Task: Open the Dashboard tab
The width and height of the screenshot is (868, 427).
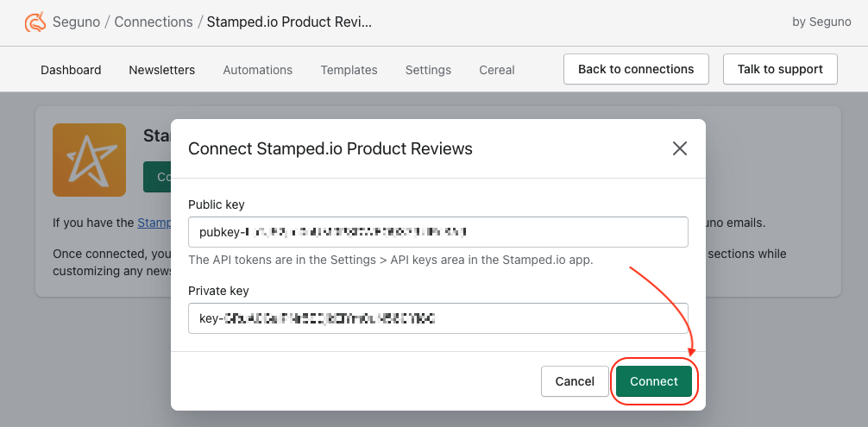Action: [x=71, y=70]
